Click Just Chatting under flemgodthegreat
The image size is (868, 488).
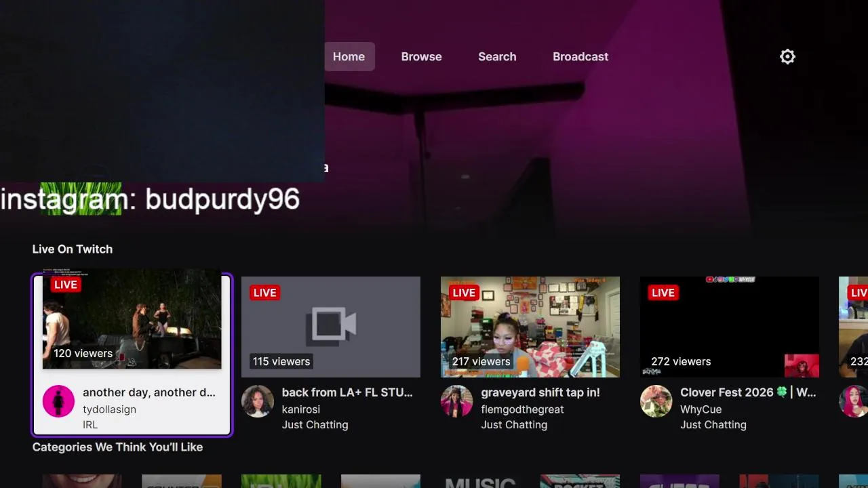click(514, 425)
